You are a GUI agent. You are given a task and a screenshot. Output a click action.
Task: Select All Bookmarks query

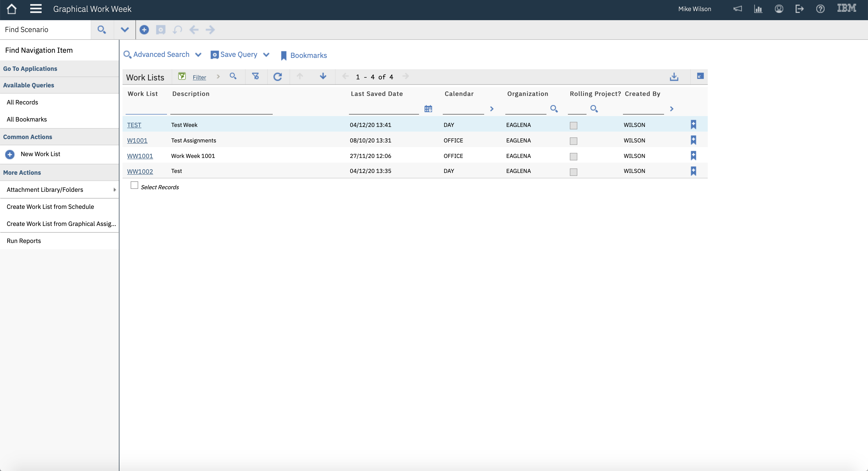[x=27, y=119]
